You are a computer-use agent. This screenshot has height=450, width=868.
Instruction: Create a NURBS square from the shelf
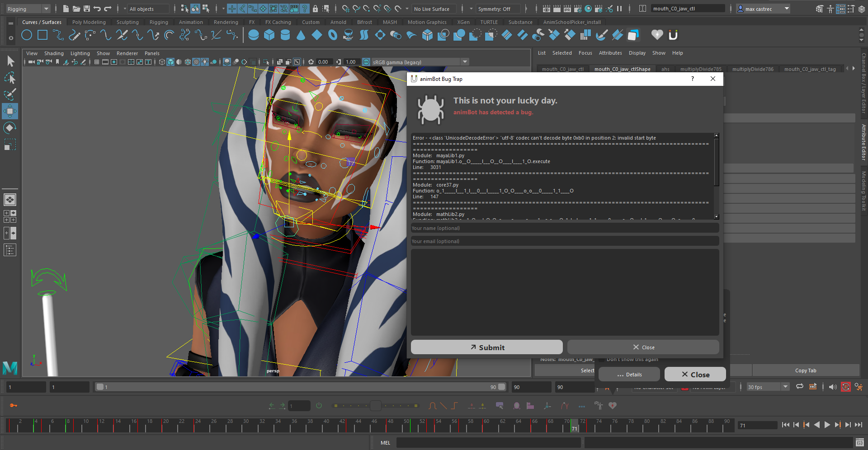42,35
